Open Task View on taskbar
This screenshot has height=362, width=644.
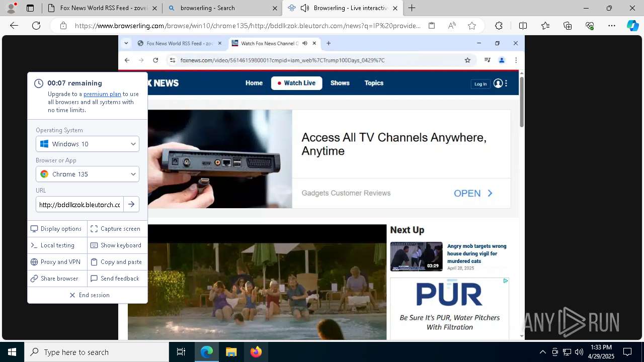(x=181, y=352)
